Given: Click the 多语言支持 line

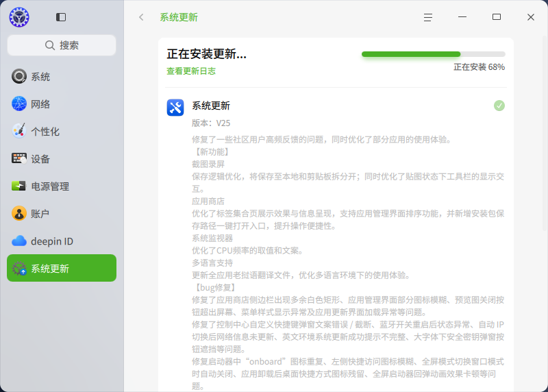Looking at the screenshot, I should click(212, 262).
